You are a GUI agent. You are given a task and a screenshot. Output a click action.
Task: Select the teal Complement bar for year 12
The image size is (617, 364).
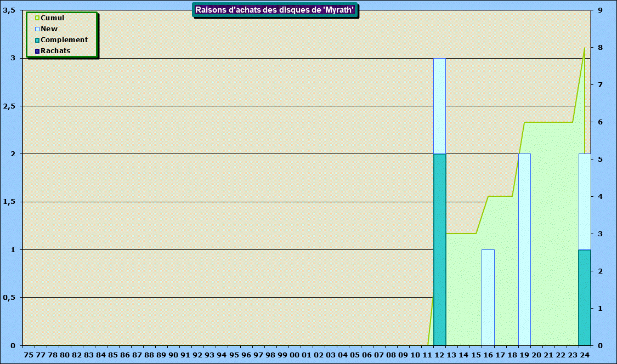439,249
